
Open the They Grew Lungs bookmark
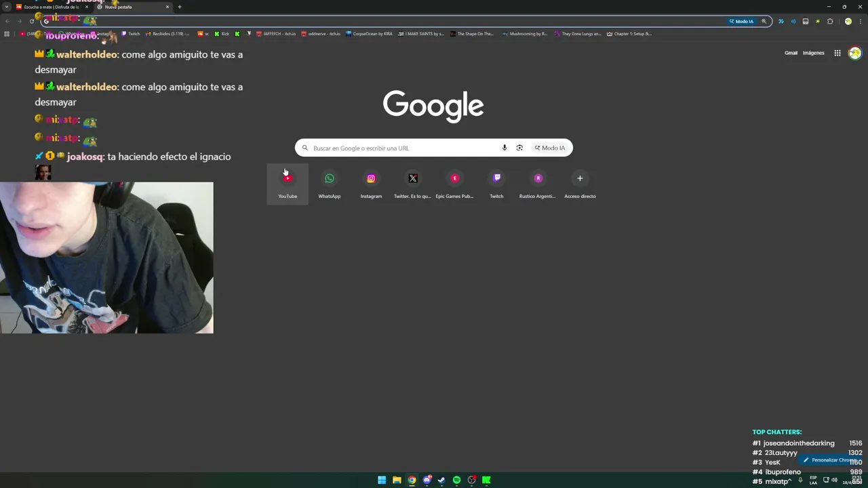point(578,33)
